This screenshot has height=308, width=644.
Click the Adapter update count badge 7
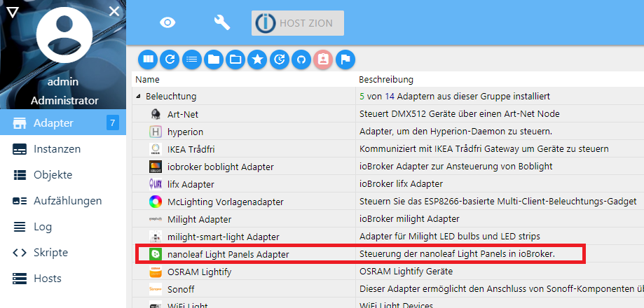pyautogui.click(x=113, y=122)
